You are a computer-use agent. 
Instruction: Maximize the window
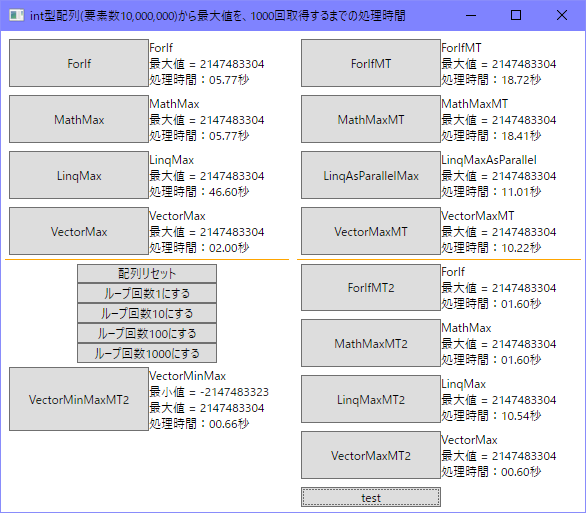click(516, 15)
